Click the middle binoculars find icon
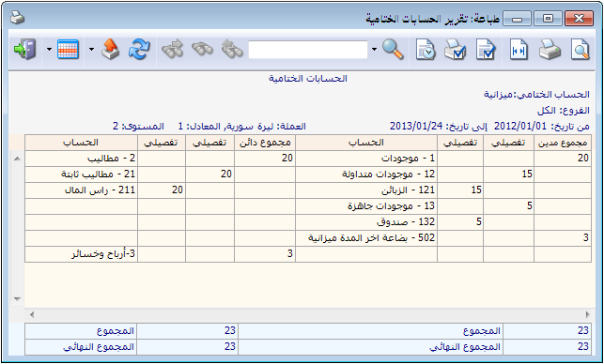Screen dimensions: 604x364 click(x=202, y=50)
